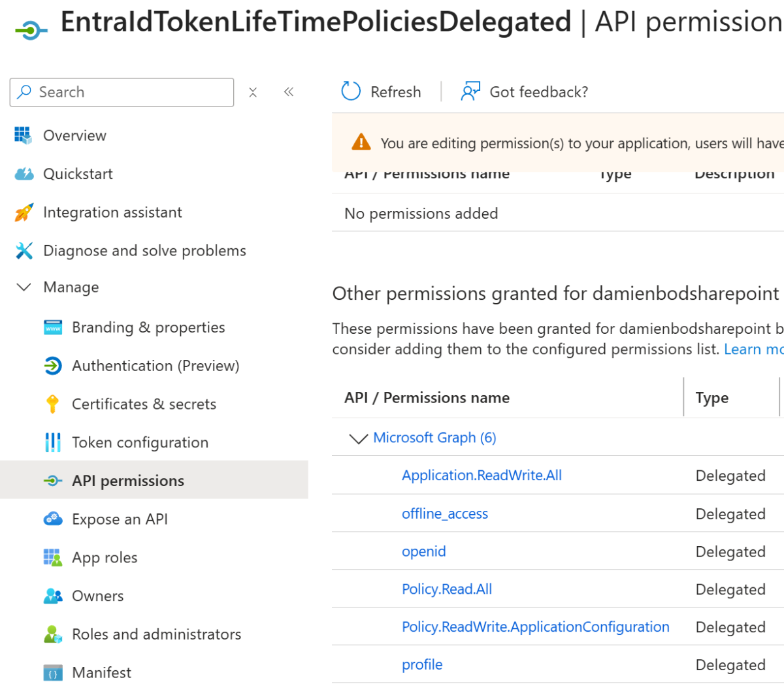The height and width of the screenshot is (697, 784).
Task: Open Policy.Read.All permission link
Action: 447,589
